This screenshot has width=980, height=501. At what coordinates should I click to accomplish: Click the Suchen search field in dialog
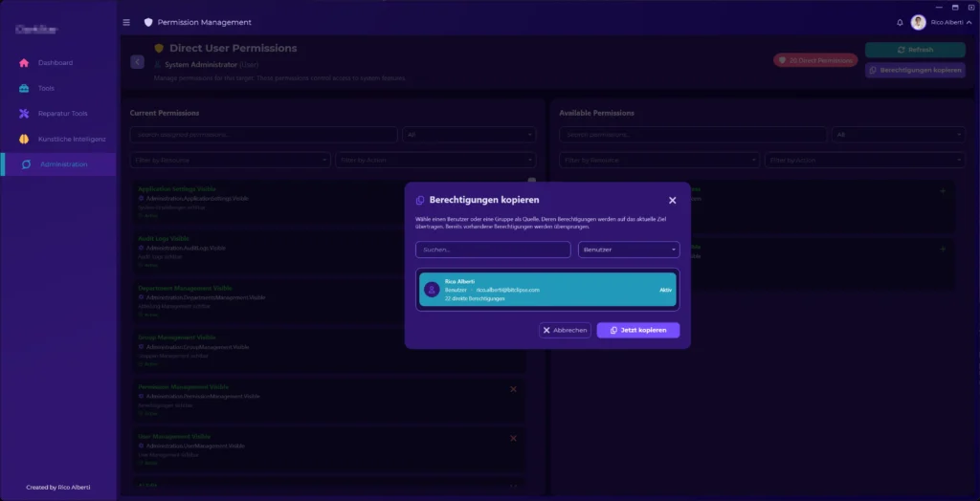[493, 250]
